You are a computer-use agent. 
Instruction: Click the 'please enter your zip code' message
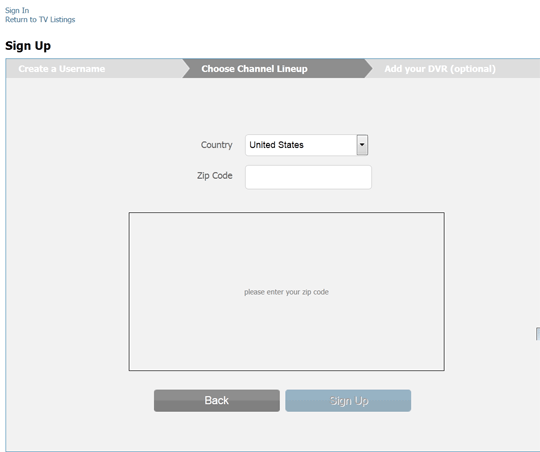pos(286,292)
